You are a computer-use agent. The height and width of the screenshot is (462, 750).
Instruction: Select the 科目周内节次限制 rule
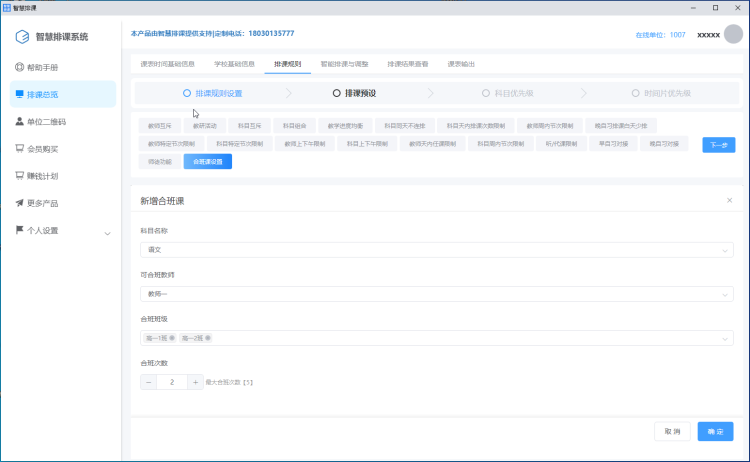pyautogui.click(x=501, y=143)
